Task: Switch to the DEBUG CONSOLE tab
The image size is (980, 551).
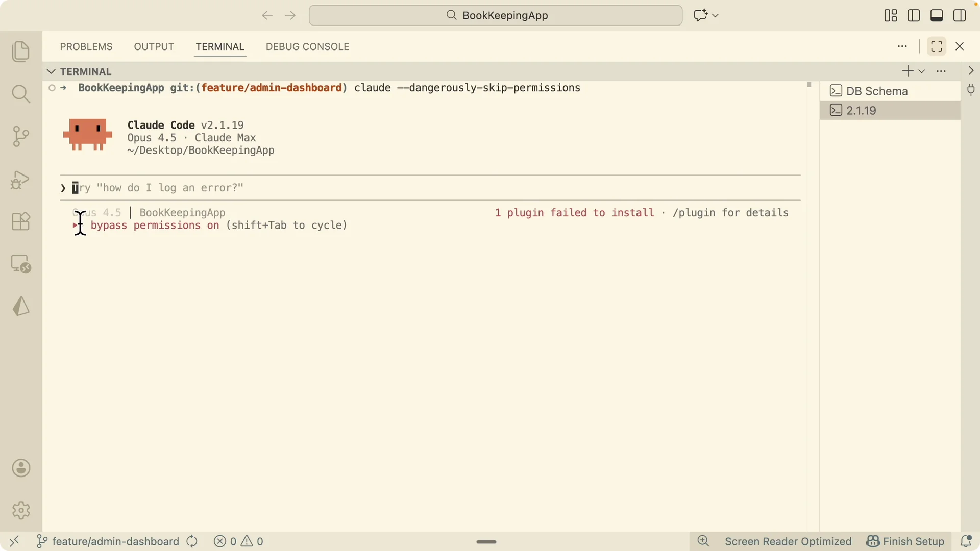Action: [x=308, y=47]
